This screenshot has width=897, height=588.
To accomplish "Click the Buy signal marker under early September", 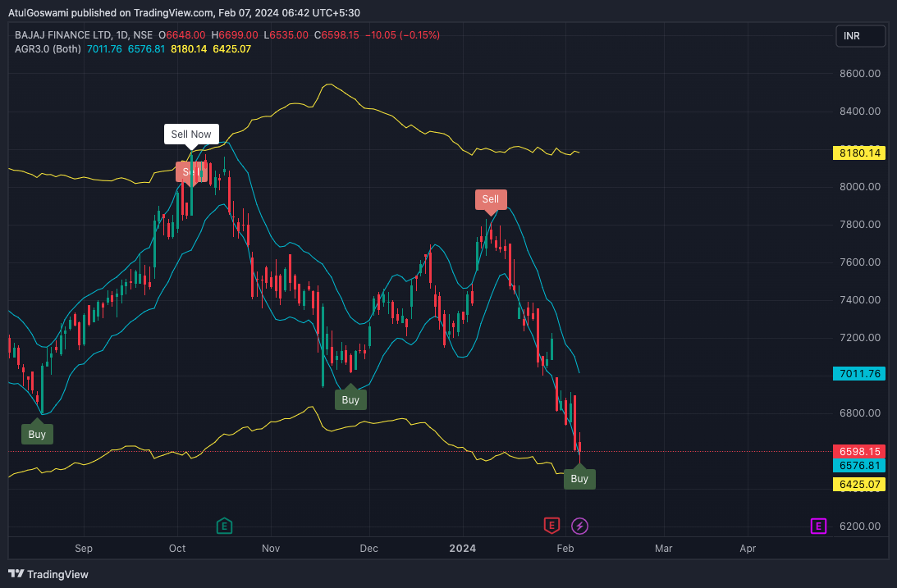I will 37,434.
